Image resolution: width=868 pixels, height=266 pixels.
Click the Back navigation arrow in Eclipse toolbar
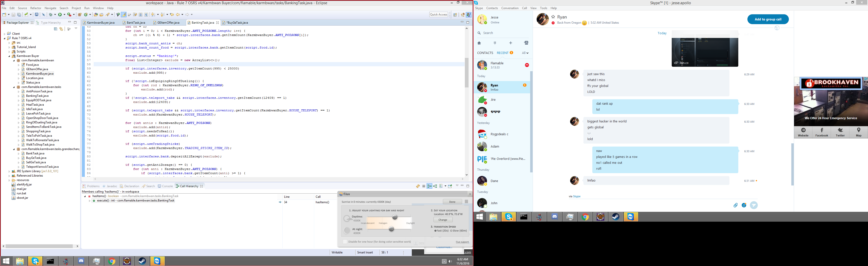click(178, 15)
